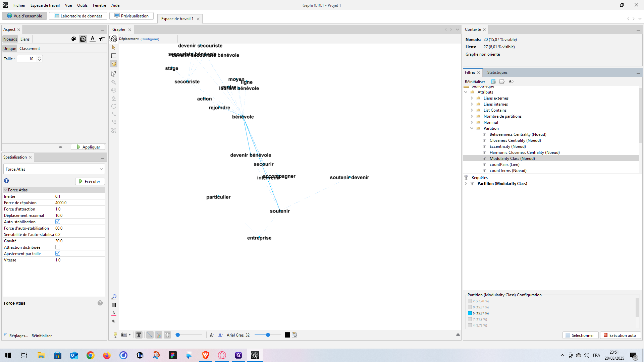Switch to Laboratoire de données

pos(78,16)
